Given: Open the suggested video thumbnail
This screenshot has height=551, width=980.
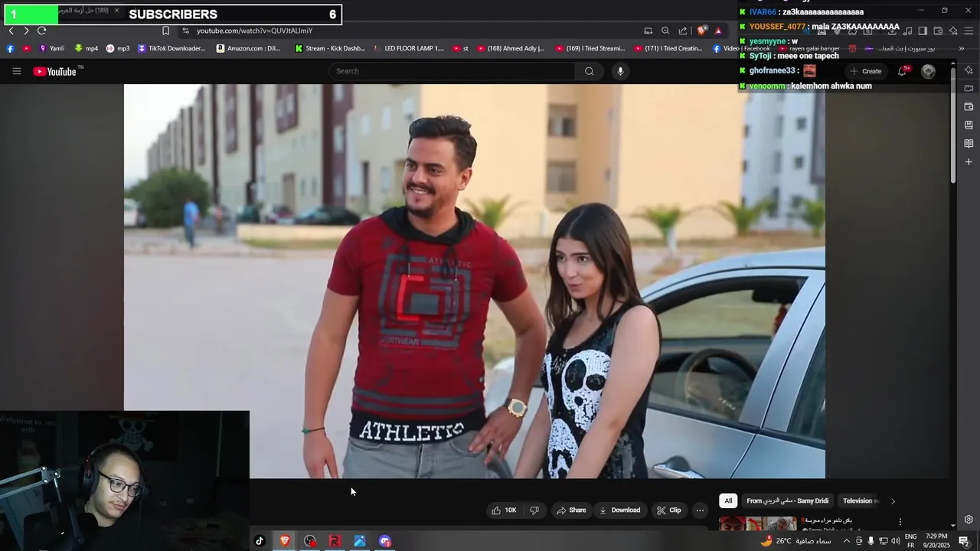Looking at the screenshot, I should coord(758,523).
